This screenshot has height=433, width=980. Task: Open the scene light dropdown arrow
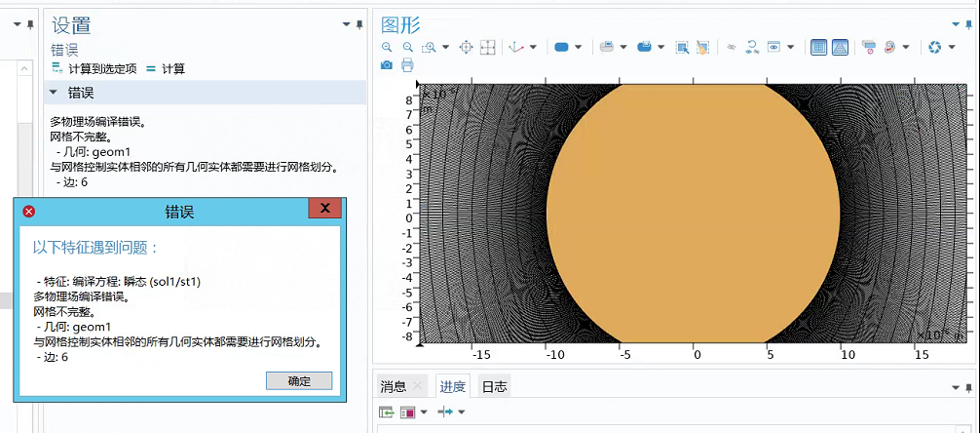906,47
